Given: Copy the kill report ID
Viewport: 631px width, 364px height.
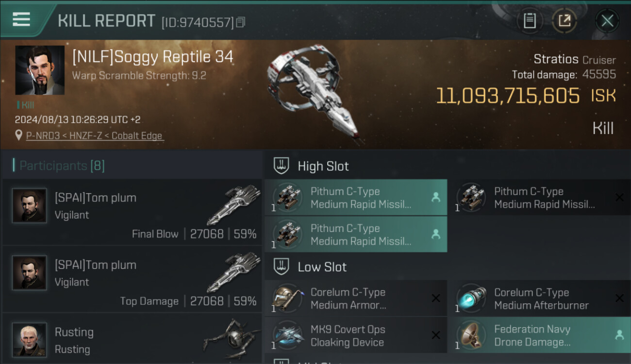Looking at the screenshot, I should point(241,22).
